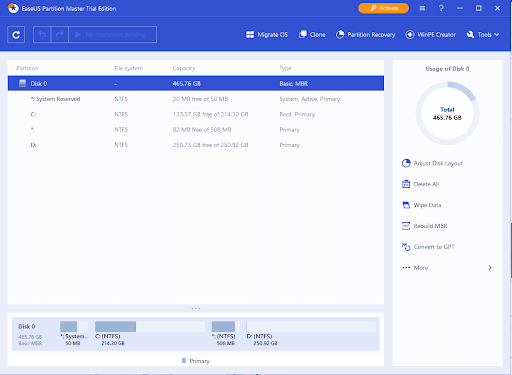
Task: Click the Undo arrow in the toolbar
Action: [42, 35]
